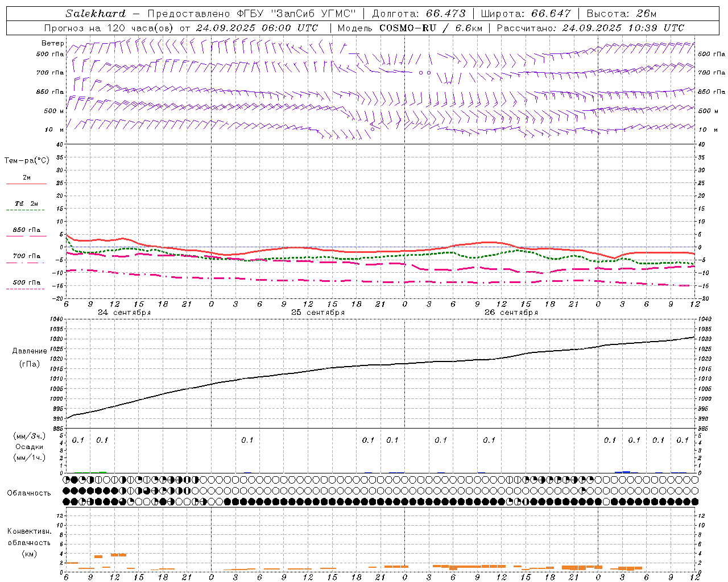Click '1040' on the left pressure axis
The width and height of the screenshot is (728, 582).
tap(56, 319)
